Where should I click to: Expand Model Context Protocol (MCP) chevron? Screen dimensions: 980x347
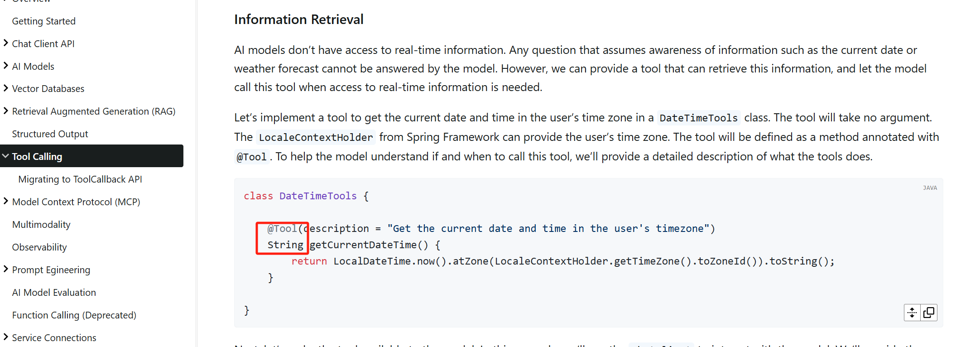point(6,201)
